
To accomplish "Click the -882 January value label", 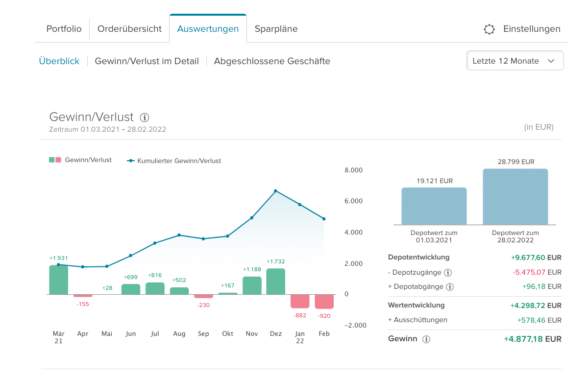I will [300, 315].
